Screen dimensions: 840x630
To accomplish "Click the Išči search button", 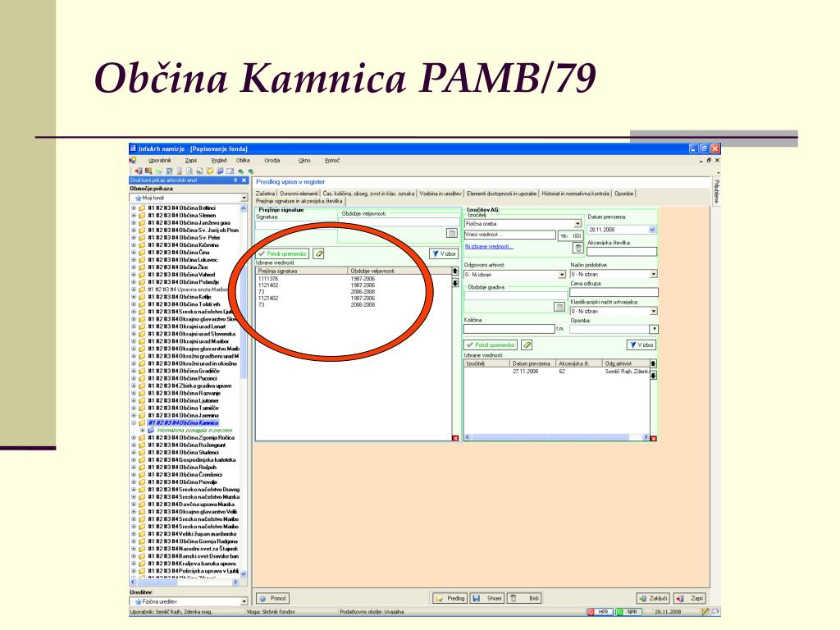I will 571,235.
